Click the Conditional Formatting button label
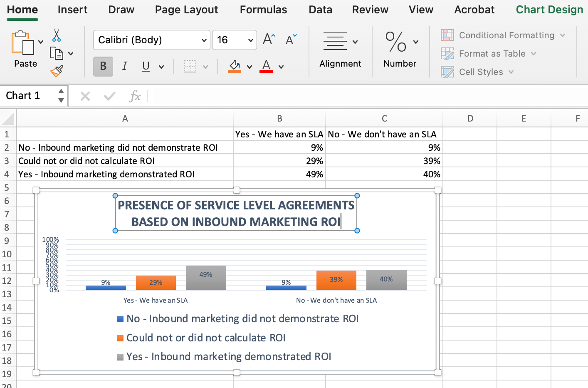Screen dimensions: 588x388 pos(507,35)
